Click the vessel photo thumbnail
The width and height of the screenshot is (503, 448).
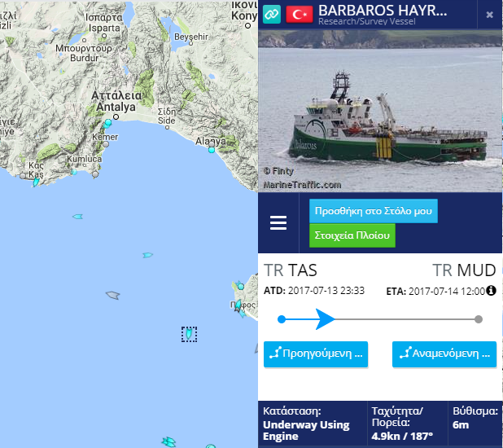[380, 111]
